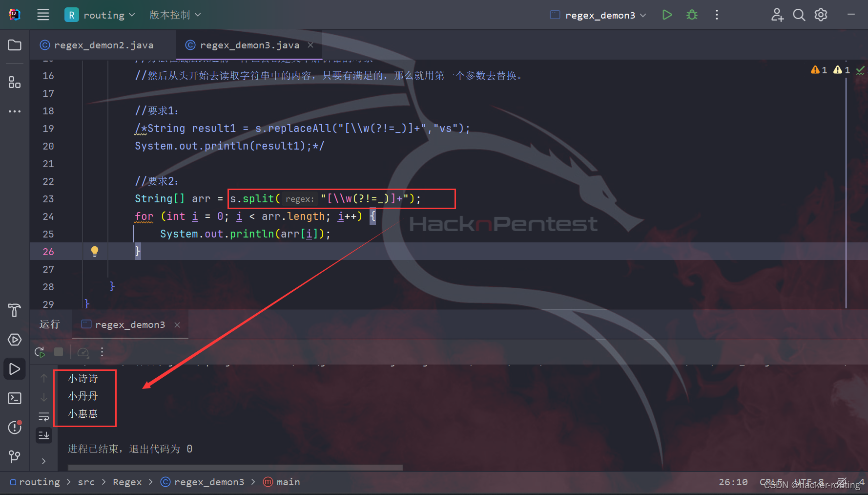The image size is (868, 495).
Task: Open the Problems tool window
Action: tap(15, 428)
